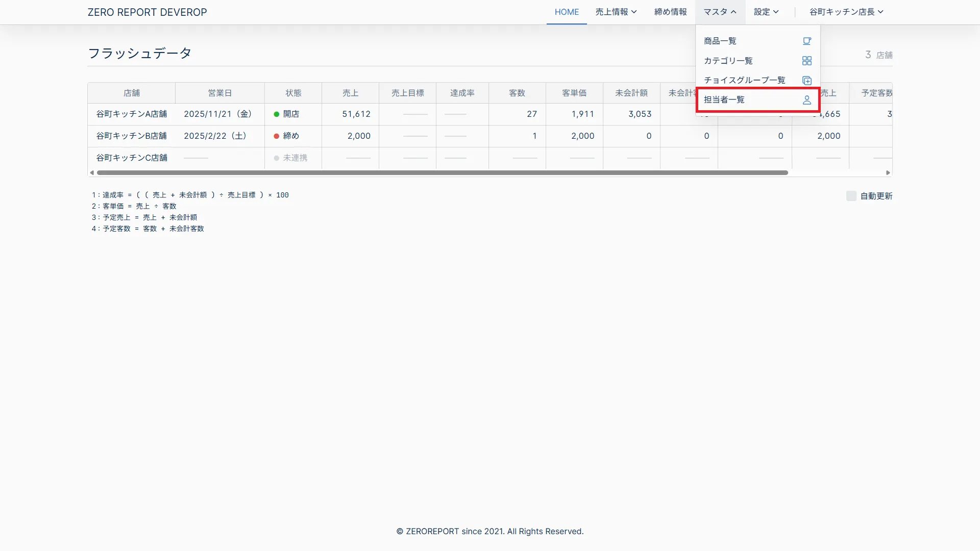Image resolution: width=980 pixels, height=551 pixels.
Task: Open the 谷町キッチン店長 user menu
Action: [x=846, y=12]
